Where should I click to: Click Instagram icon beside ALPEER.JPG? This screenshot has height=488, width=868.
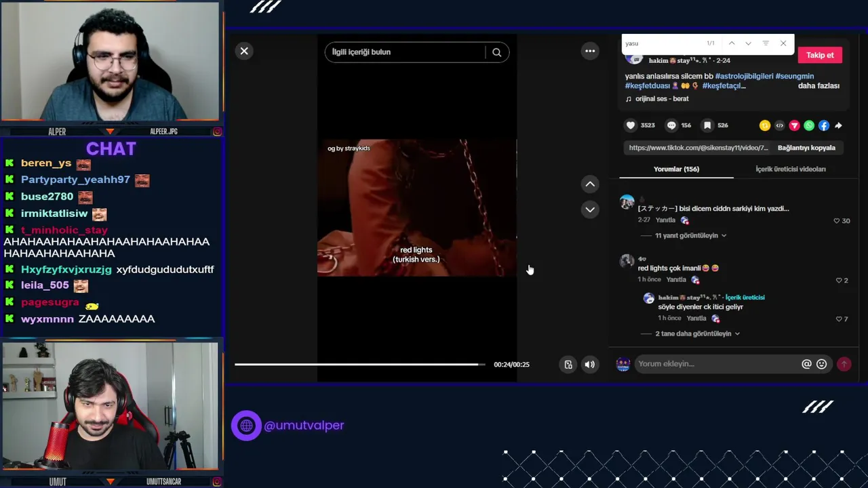[218, 131]
